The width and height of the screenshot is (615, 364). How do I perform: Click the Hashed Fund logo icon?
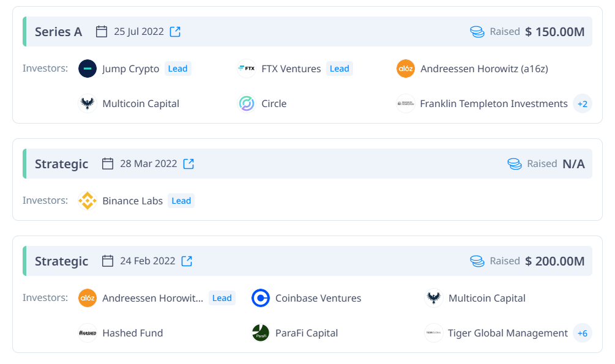pyautogui.click(x=88, y=333)
